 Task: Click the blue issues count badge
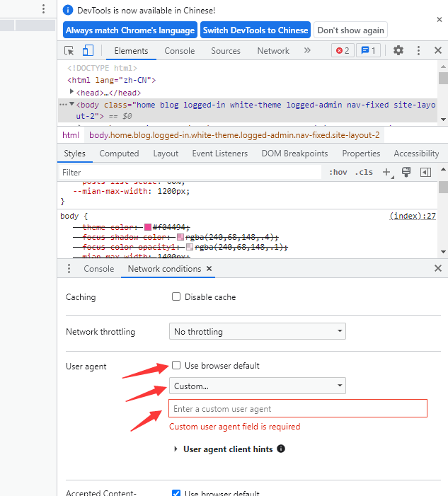[367, 50]
